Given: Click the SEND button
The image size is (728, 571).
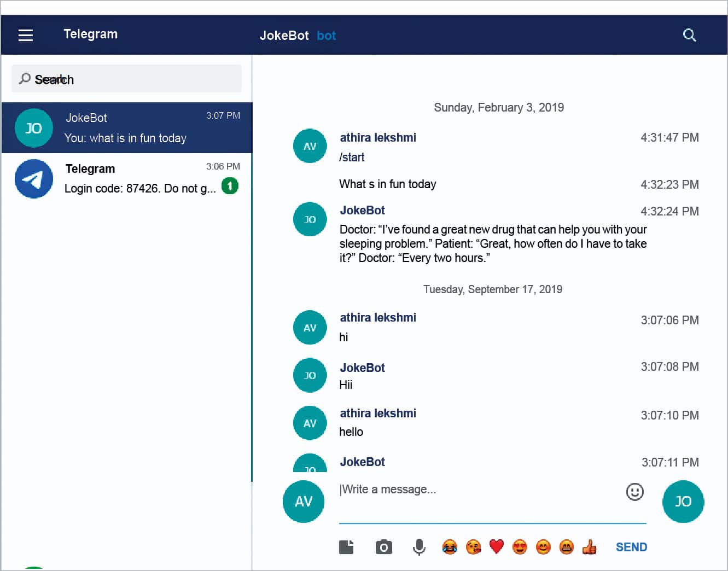Looking at the screenshot, I should (x=631, y=546).
